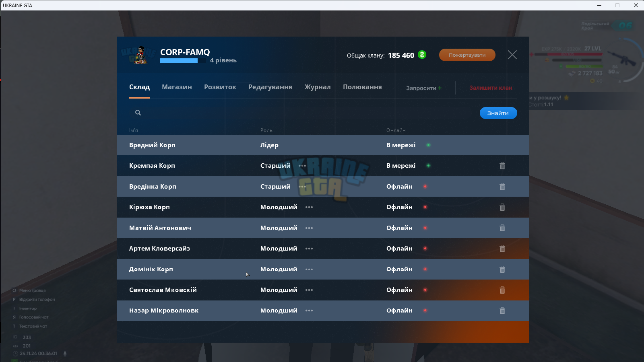Click Запросити to invite a member

click(424, 88)
